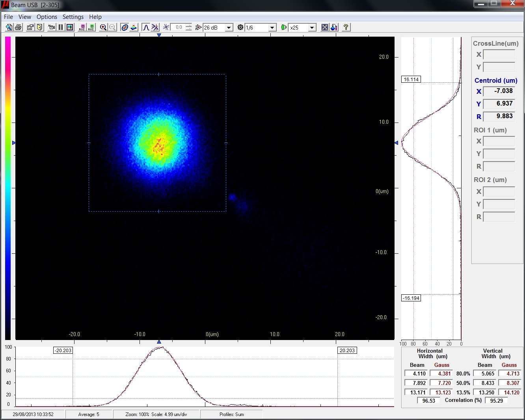Toggle the crossed-lines profile button

[x=155, y=27]
